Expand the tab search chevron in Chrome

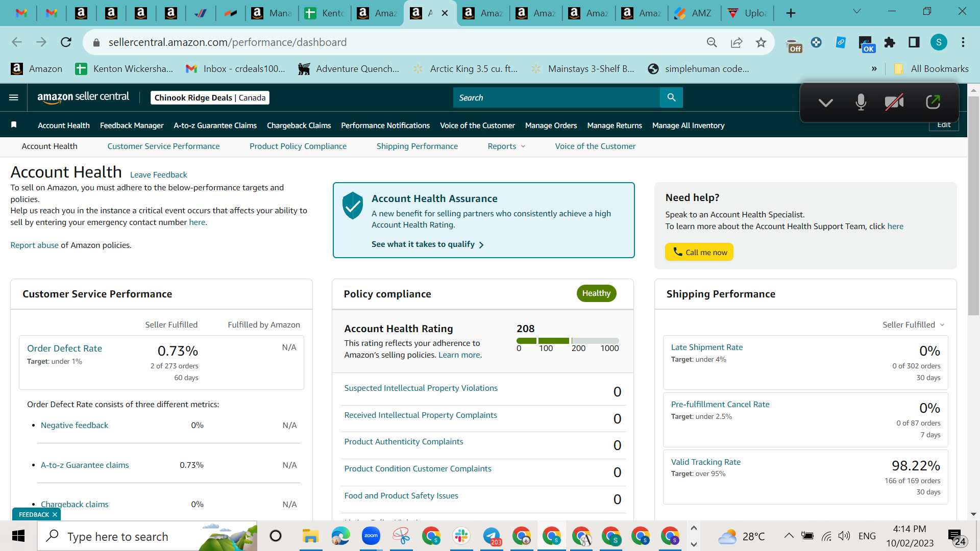[x=857, y=12]
